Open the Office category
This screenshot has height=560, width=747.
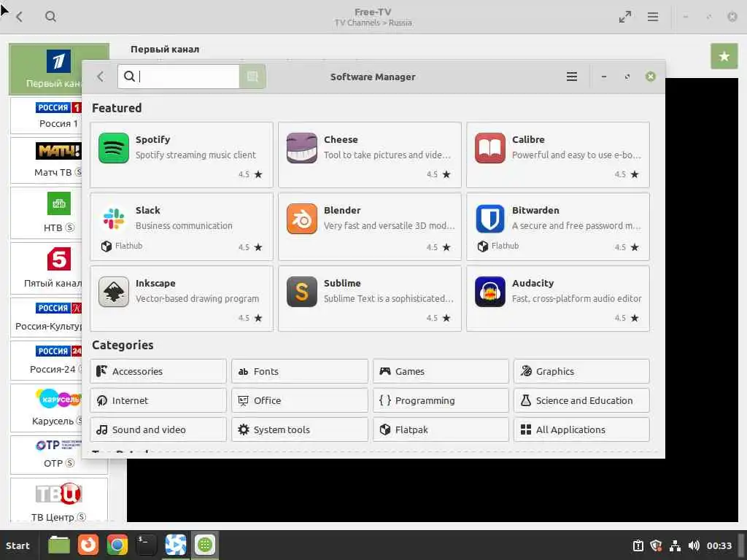300,400
